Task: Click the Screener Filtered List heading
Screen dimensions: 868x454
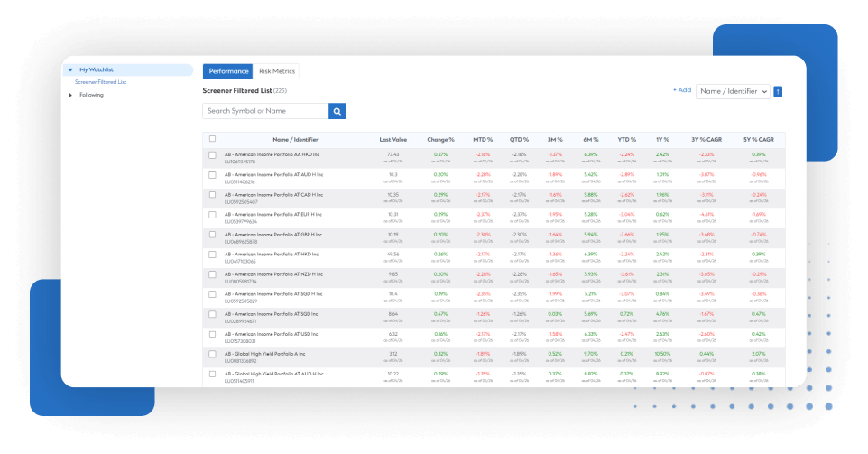Action: 237,91
